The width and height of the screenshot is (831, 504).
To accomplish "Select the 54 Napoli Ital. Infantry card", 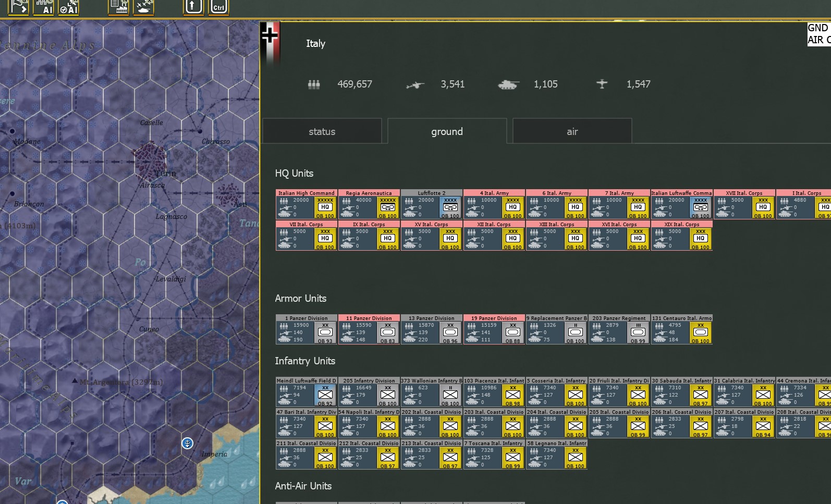I will 369,423.
